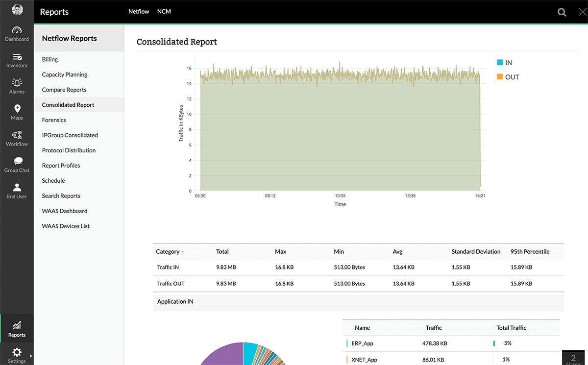
Task: Toggle the OUT legend orange swatch
Action: point(500,76)
